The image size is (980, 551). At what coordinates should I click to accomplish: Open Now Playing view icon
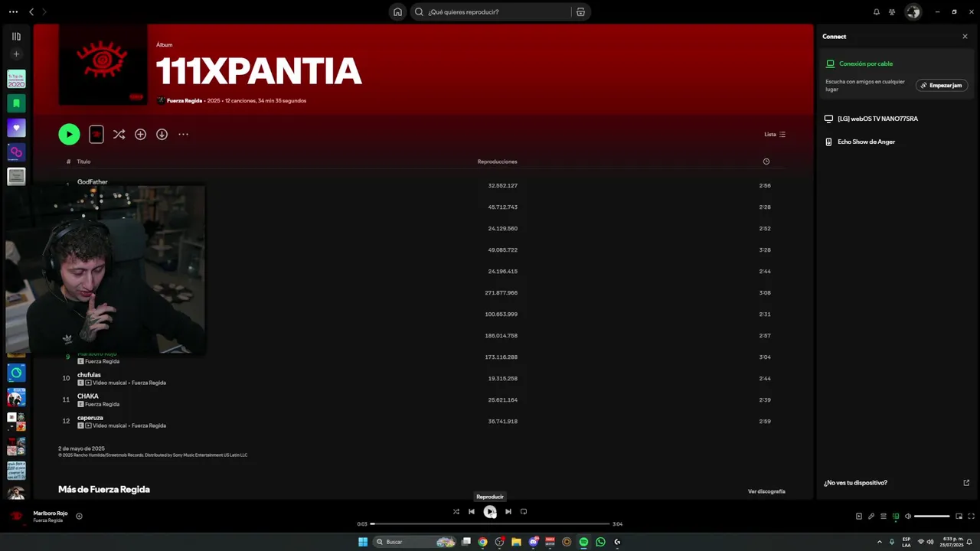coord(859,516)
